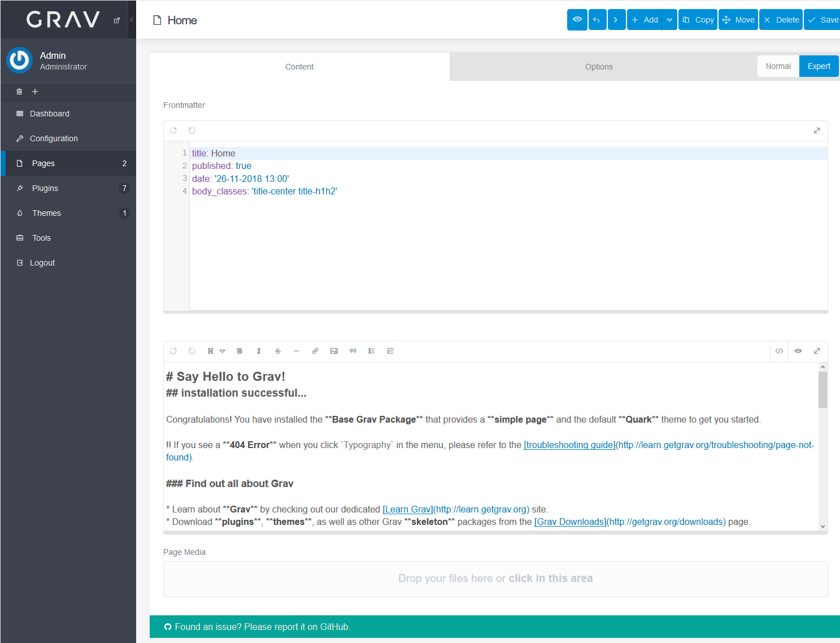This screenshot has height=643, width=840.
Task: Insert a link using the link icon
Action: [315, 351]
